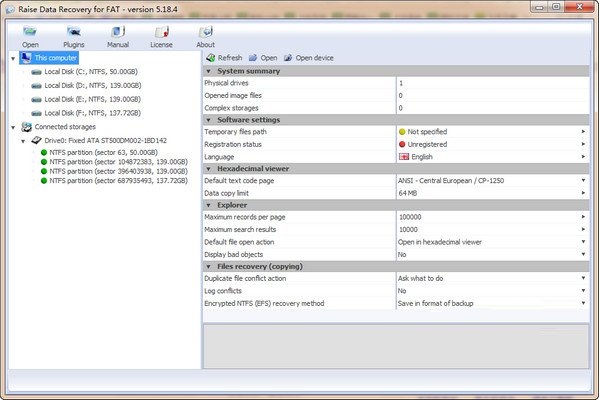Viewport: 599px width, 400px height.
Task: Select Local Disk C: drive icon
Action: pyautogui.click(x=36, y=72)
